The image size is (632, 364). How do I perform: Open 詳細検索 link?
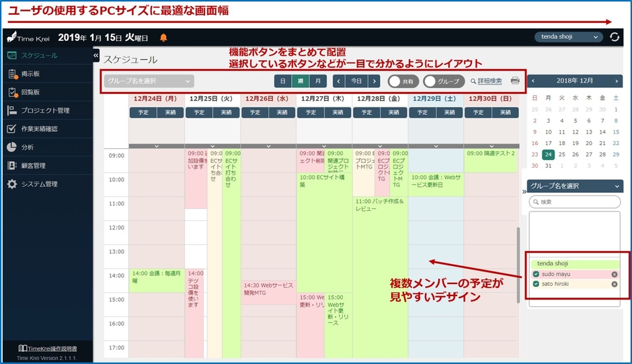tap(489, 81)
